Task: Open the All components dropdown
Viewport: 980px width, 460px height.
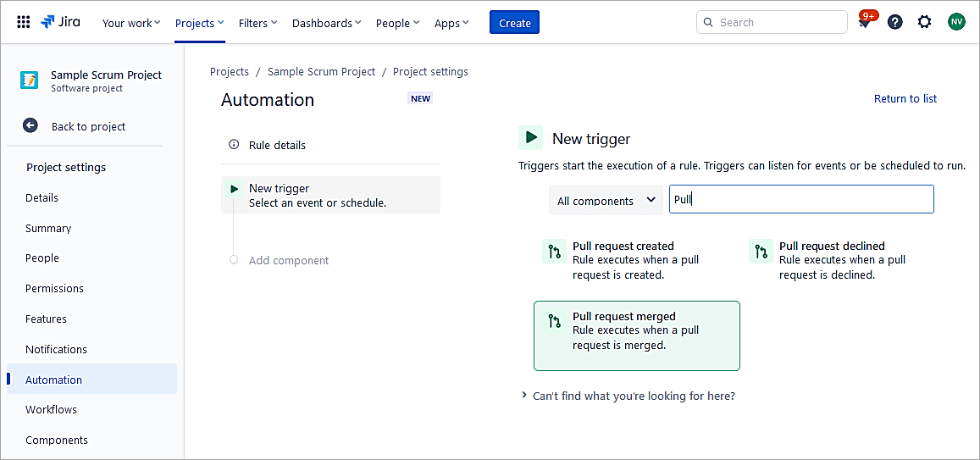Action: [606, 201]
